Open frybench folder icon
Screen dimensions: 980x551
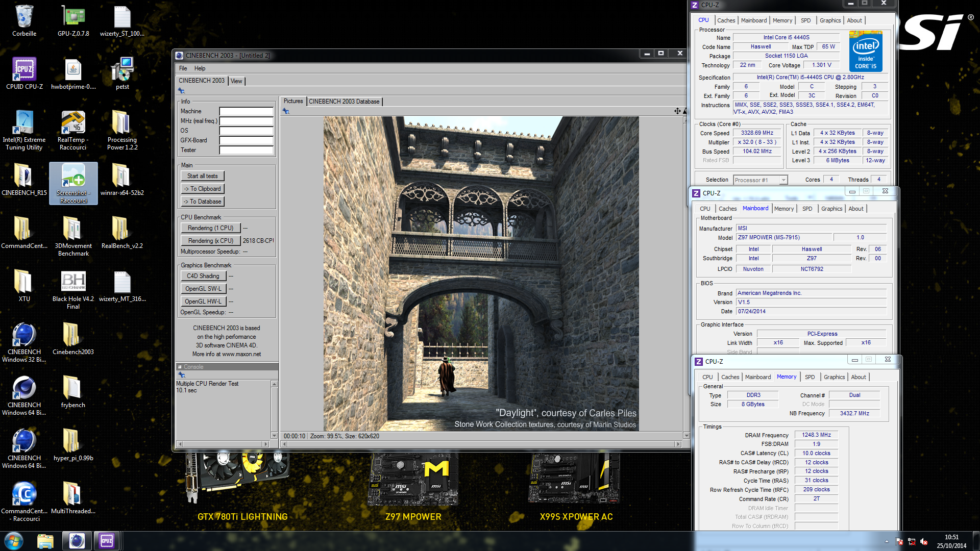pos(73,392)
